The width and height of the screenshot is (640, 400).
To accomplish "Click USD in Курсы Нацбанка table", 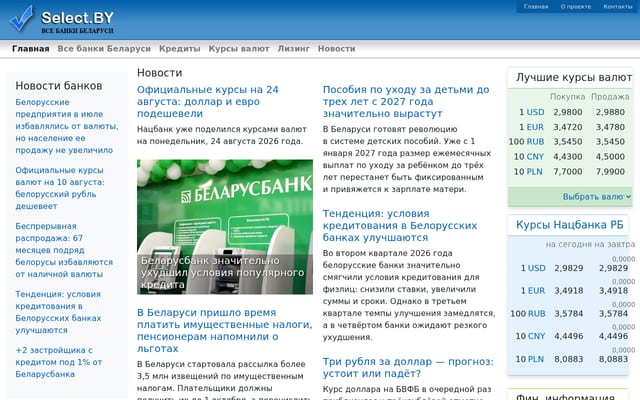I will point(536,268).
